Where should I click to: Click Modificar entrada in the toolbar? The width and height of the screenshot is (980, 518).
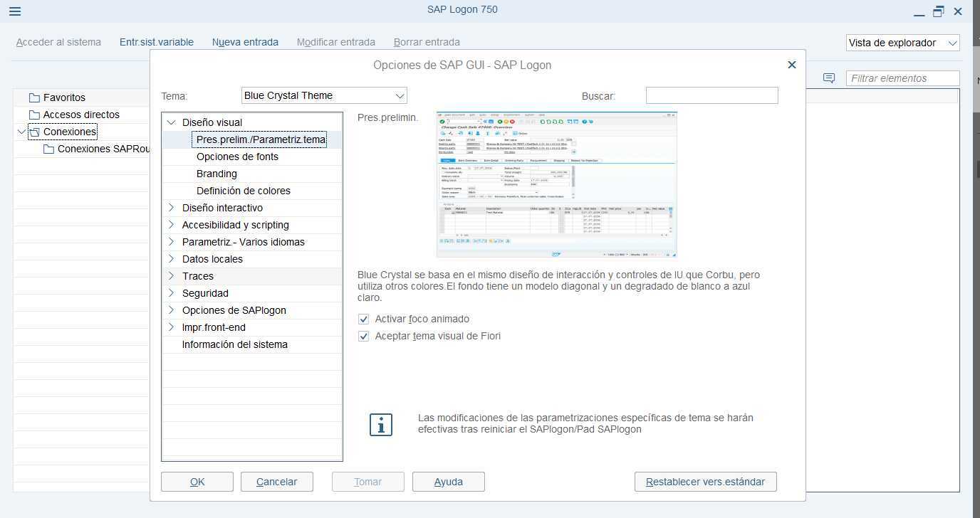pos(336,42)
